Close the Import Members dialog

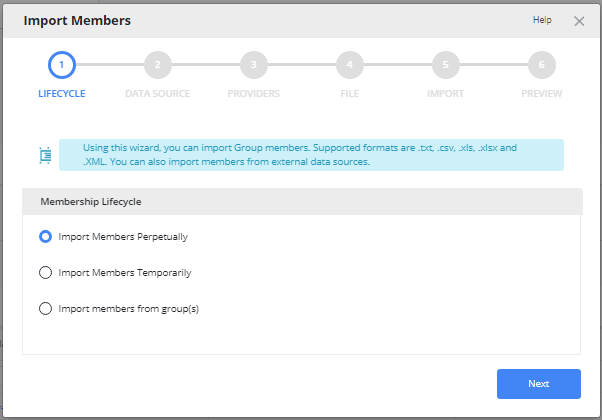pyautogui.click(x=579, y=21)
